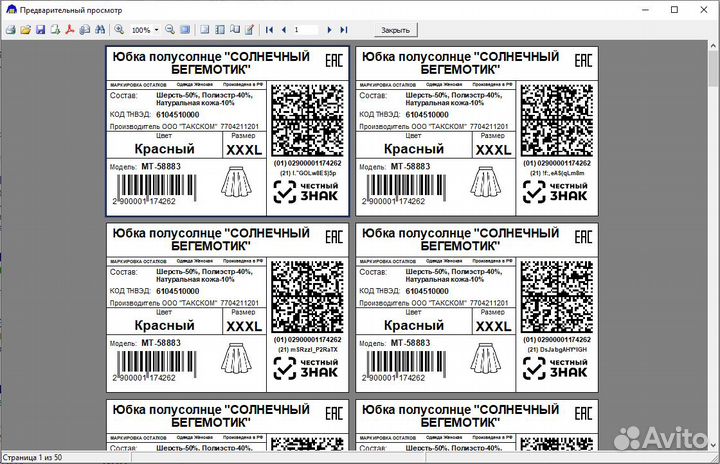Go to the previous page

pos(284,30)
